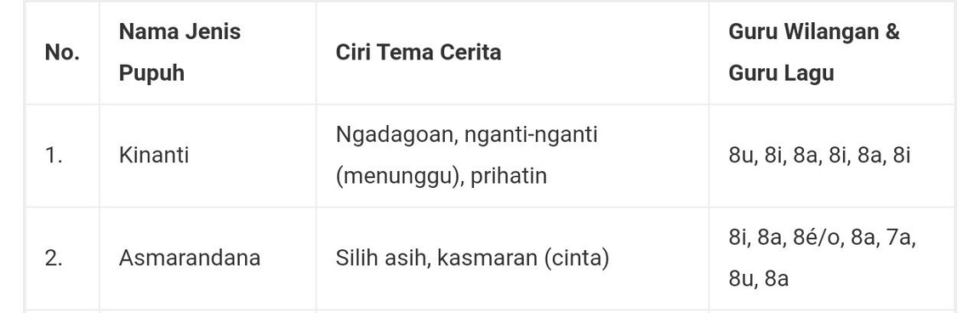Viewport: 980px width, 313px height.
Task: Click the word "prihatin"
Action: coord(509,176)
